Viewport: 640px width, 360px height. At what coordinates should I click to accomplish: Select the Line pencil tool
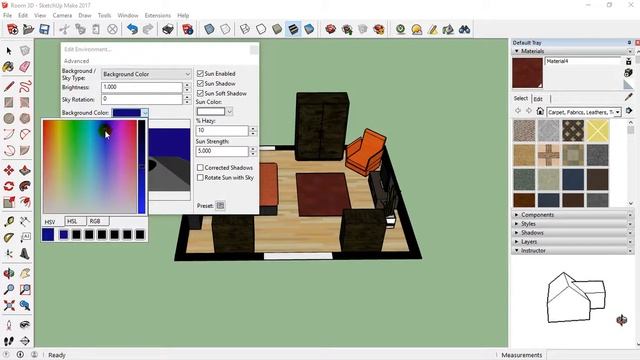pyautogui.click(x=9, y=86)
